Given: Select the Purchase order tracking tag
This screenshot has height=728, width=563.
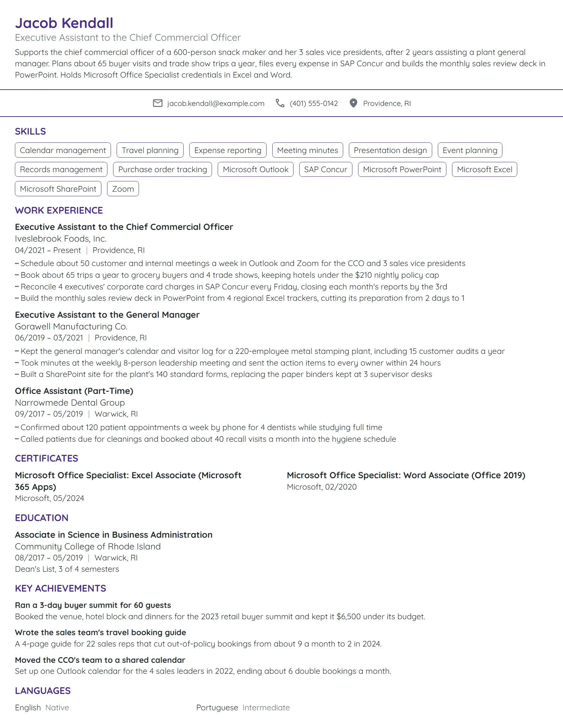Looking at the screenshot, I should click(162, 169).
